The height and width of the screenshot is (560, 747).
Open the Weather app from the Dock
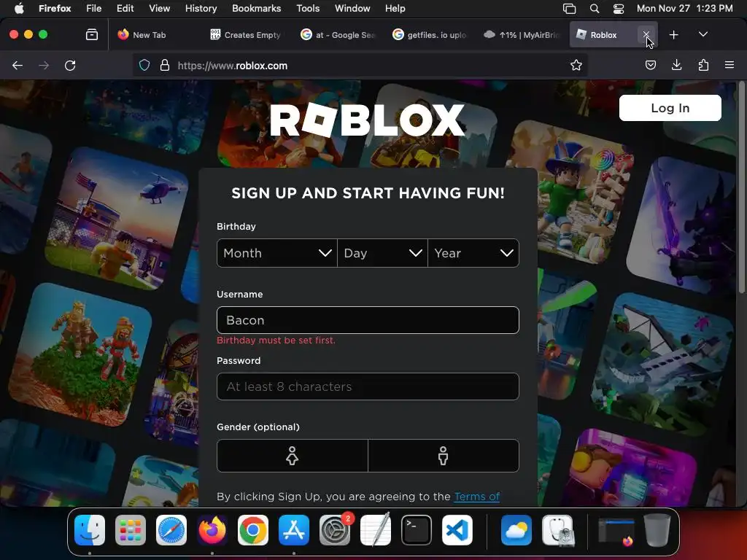coord(516,530)
